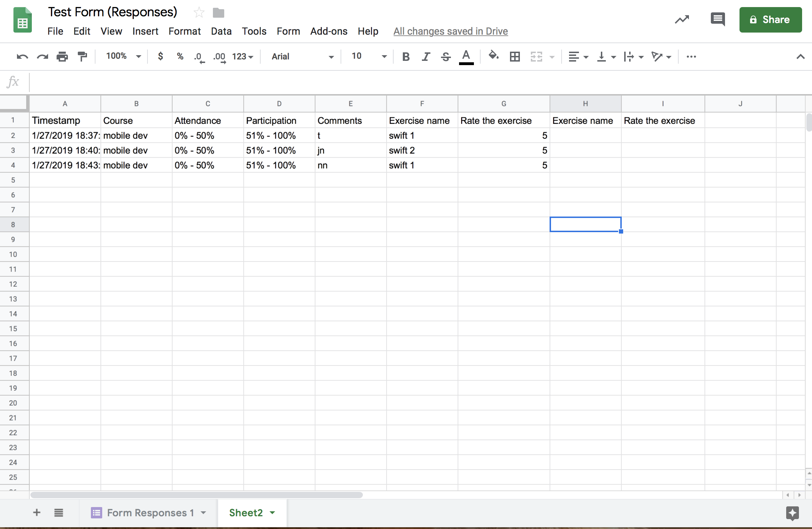The width and height of the screenshot is (812, 529).
Task: Select the paint format tool
Action: tap(82, 57)
